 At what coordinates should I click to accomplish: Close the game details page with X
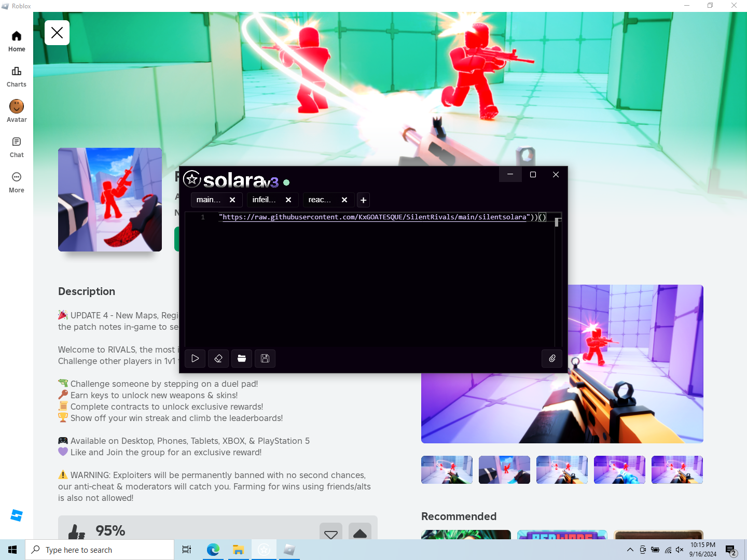click(x=57, y=33)
